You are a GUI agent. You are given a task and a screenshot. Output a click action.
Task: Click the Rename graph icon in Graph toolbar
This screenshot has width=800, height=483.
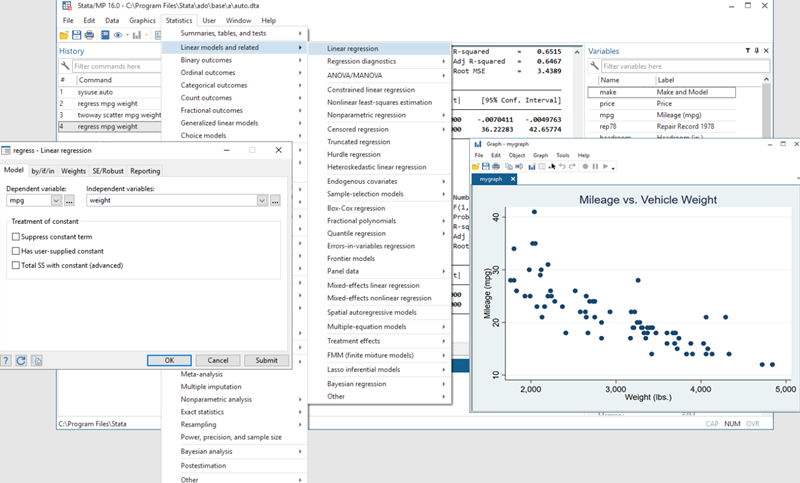pos(519,166)
